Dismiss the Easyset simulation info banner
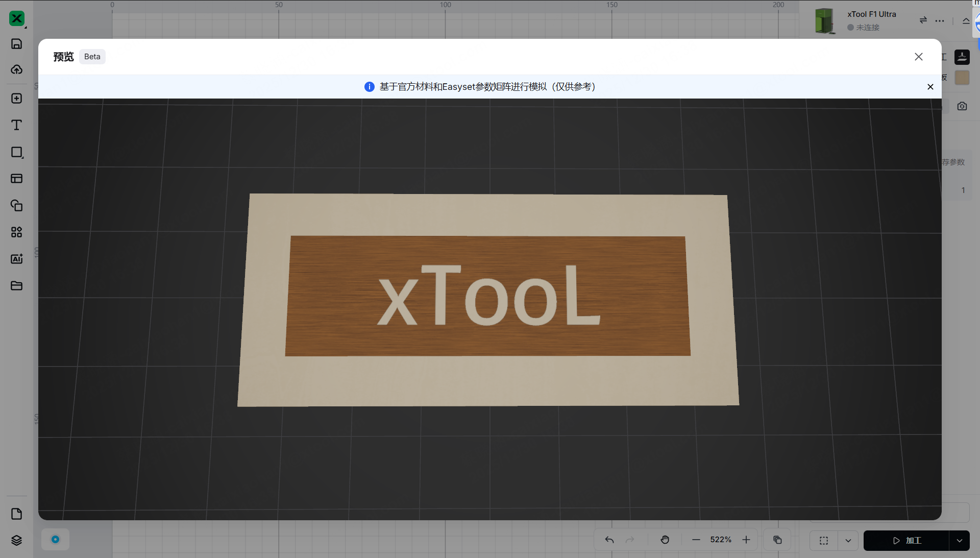The height and width of the screenshot is (558, 980). coord(930,87)
